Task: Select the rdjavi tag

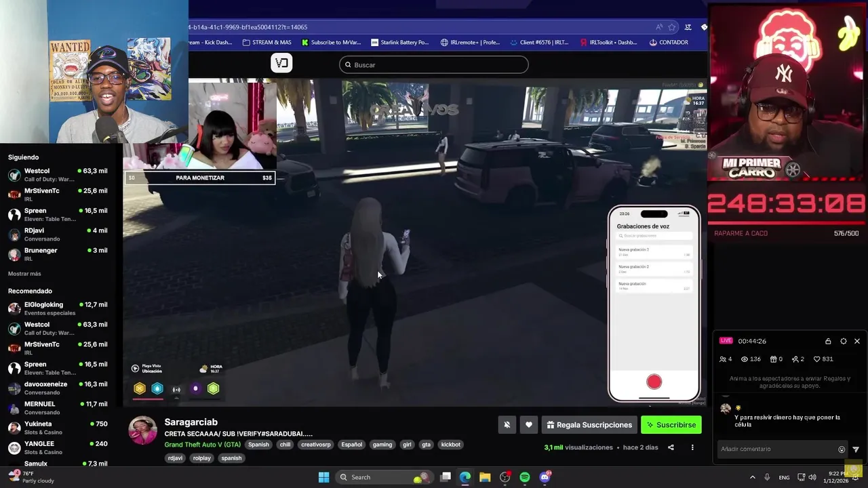Action: 176,458
